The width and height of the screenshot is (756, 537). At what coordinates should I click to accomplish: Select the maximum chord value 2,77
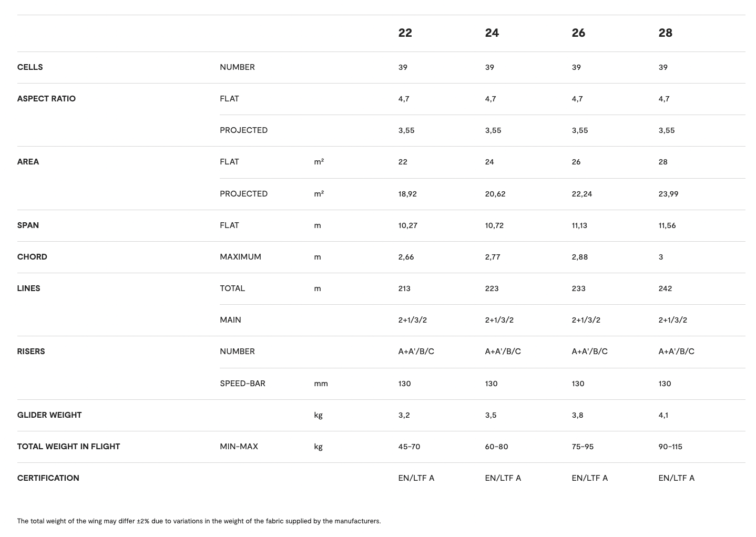tap(493, 257)
